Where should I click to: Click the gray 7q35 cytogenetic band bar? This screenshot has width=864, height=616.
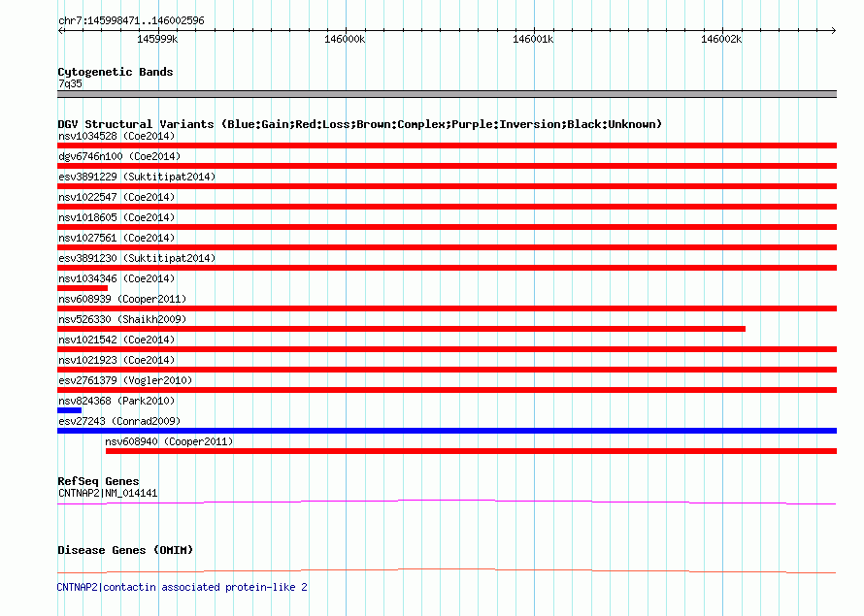447,94
